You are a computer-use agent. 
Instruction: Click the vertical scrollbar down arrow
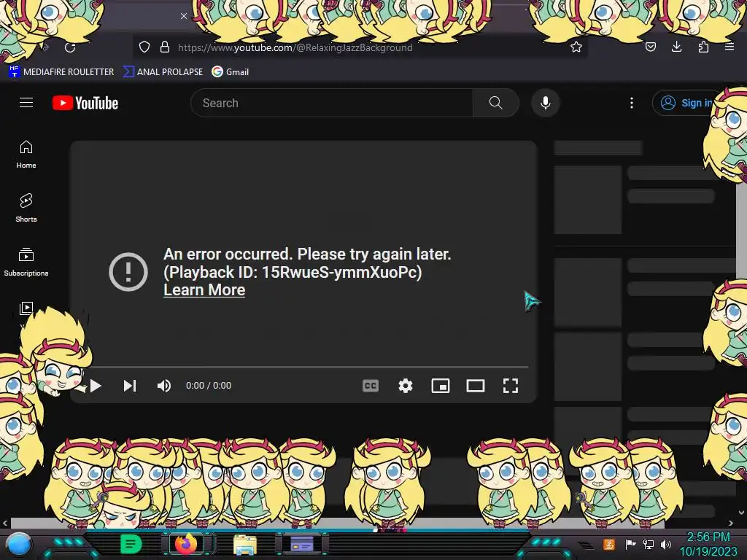pyautogui.click(x=741, y=513)
